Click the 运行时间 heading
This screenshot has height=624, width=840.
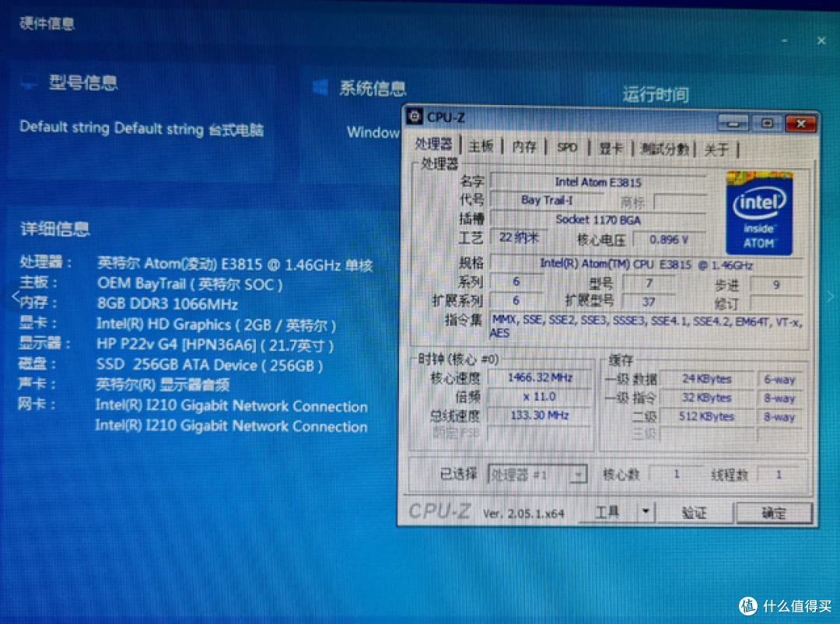pos(656,95)
